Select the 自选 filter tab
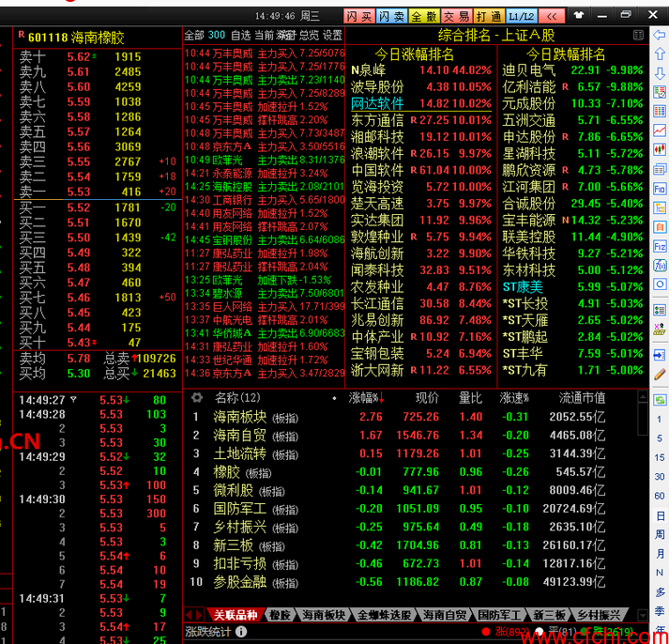Image resolution: width=669 pixels, height=644 pixels. tap(240, 35)
